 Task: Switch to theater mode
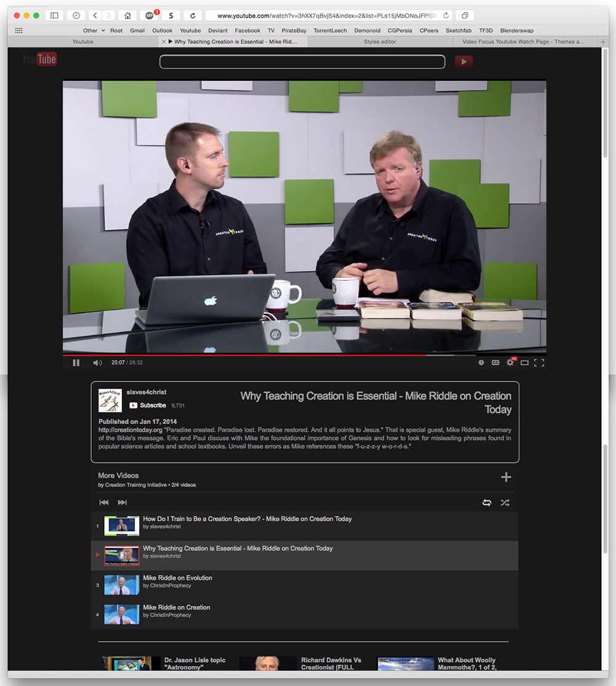524,362
